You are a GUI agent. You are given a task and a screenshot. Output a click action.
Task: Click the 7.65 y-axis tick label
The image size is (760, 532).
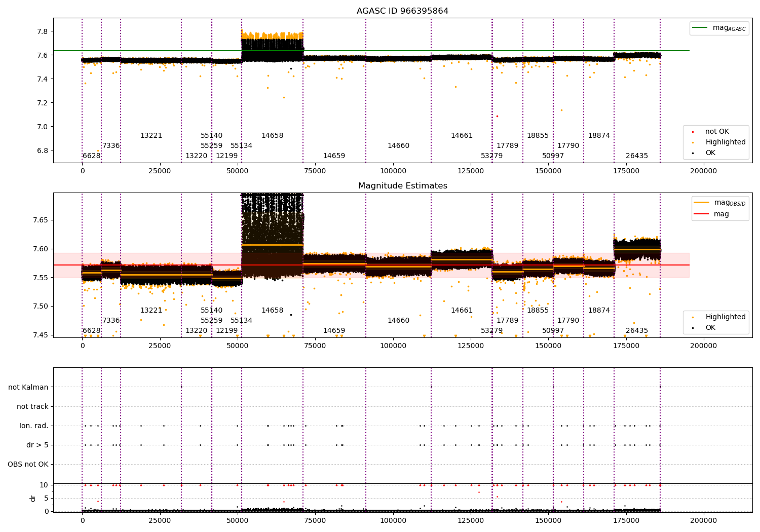(40, 220)
